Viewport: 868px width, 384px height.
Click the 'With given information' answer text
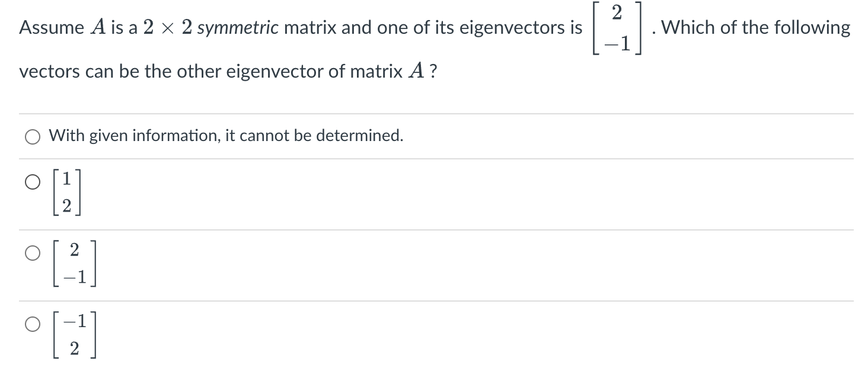tap(226, 136)
